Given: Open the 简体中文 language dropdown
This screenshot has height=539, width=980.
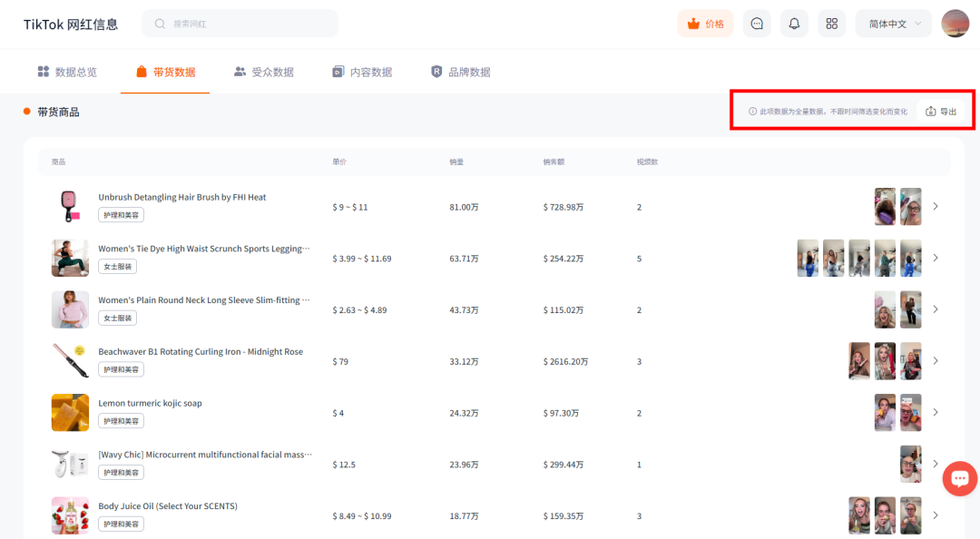Looking at the screenshot, I should pos(894,24).
